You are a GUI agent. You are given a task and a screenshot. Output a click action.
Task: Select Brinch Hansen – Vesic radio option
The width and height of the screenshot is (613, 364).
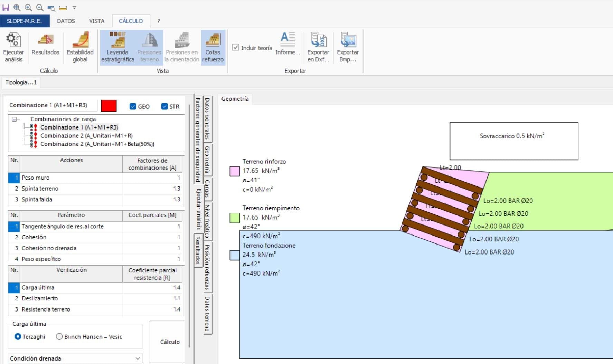[x=59, y=336]
